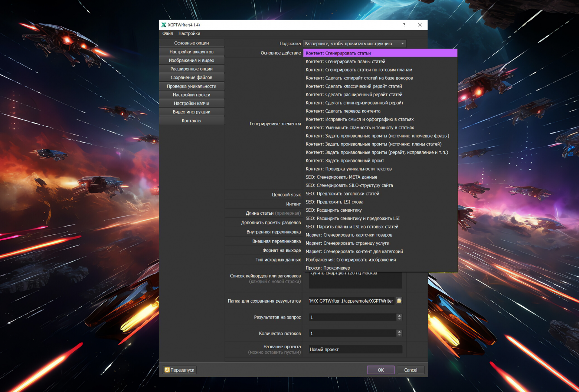Screen dimensions: 579x392
Task: Switch to Настройки аккаунтов section
Action: 192,52
